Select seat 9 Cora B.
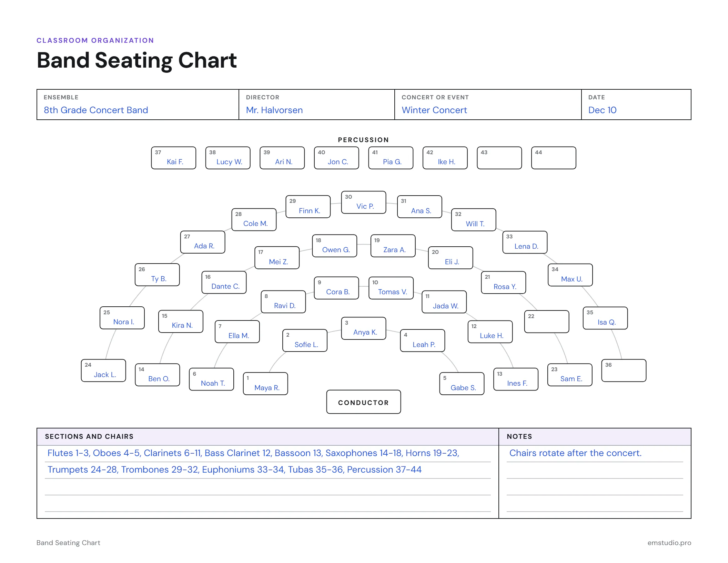Viewport: 728px width, 563px height. 336,288
